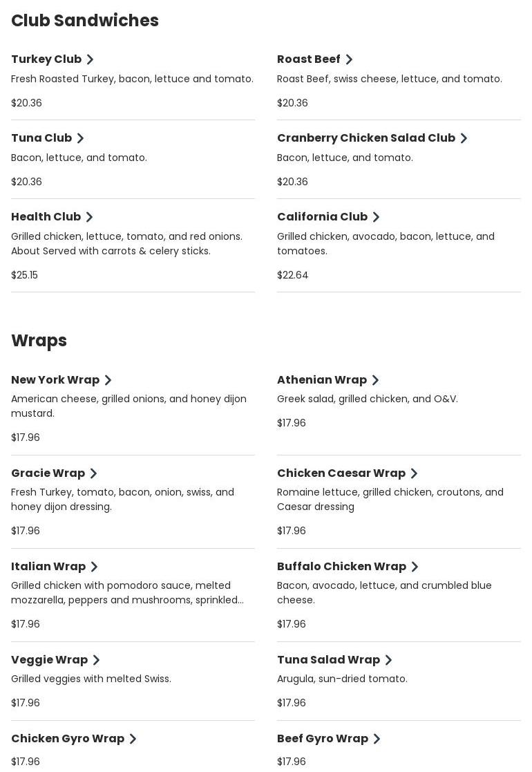This screenshot has height=772, width=532.
Task: Click the arrow next to Cranberry Chicken Salad Club
Action: pyautogui.click(x=464, y=139)
